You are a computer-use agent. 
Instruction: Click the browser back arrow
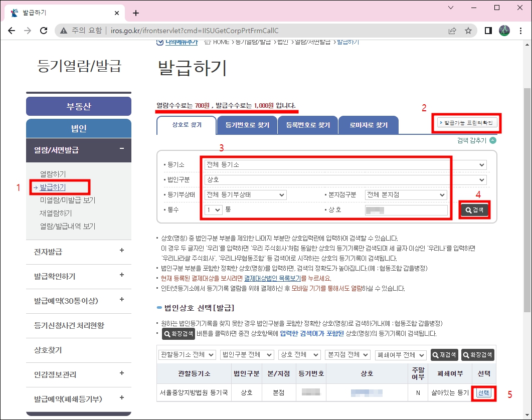(x=12, y=30)
